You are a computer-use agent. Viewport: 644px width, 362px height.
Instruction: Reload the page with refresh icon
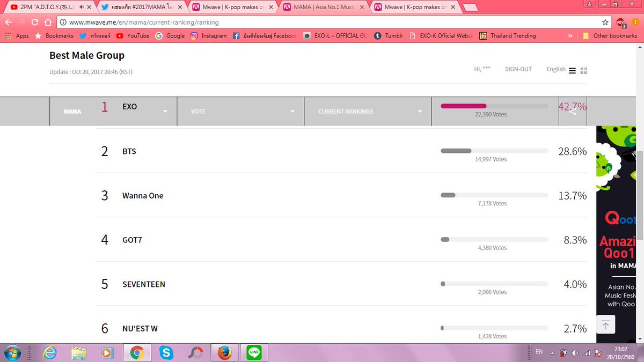point(35,23)
